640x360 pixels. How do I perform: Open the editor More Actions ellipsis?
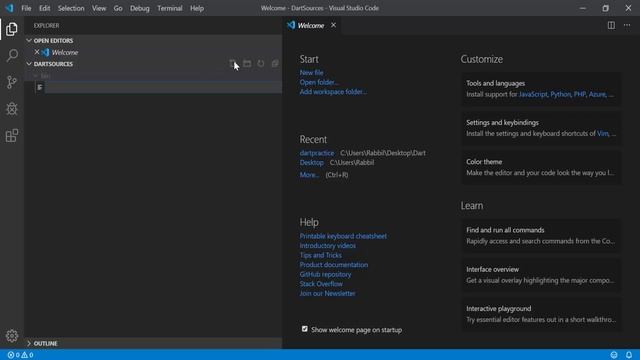click(x=627, y=25)
